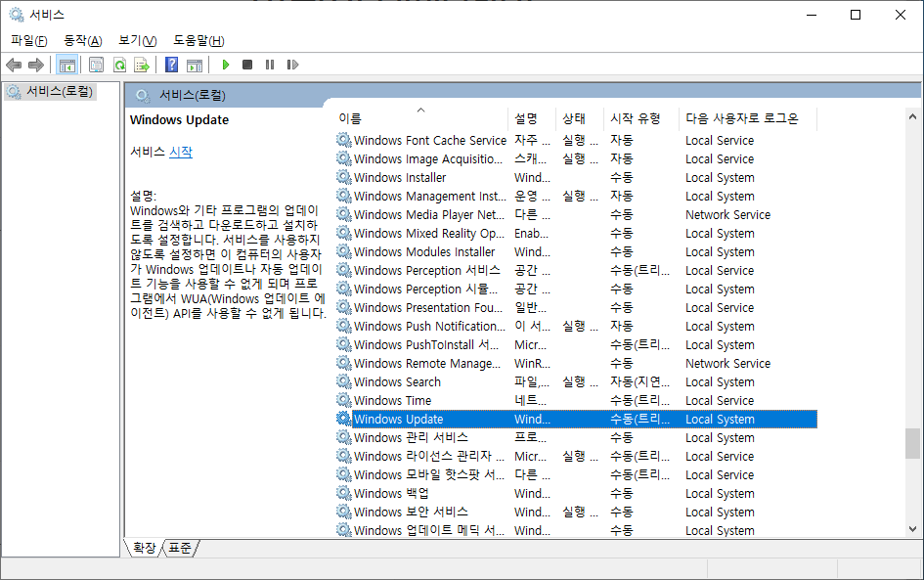Click the Pause service toolbar icon

point(270,65)
